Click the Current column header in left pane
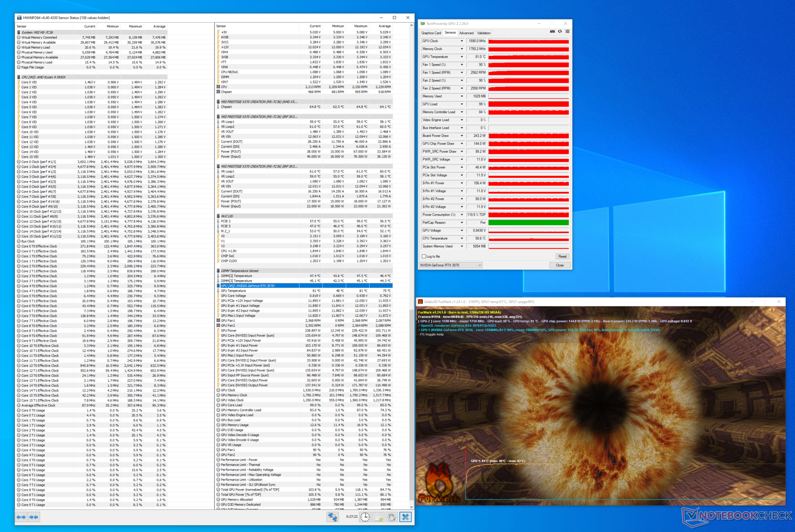 [90, 26]
